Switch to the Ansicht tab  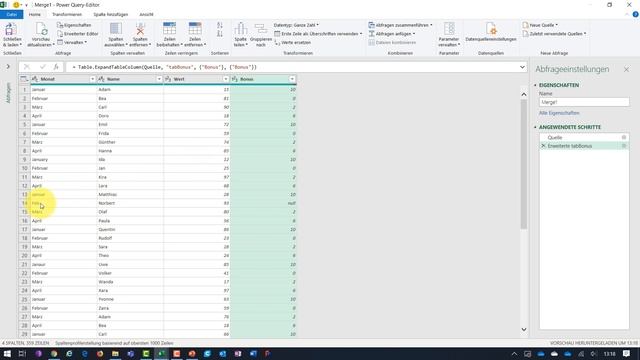click(x=146, y=14)
